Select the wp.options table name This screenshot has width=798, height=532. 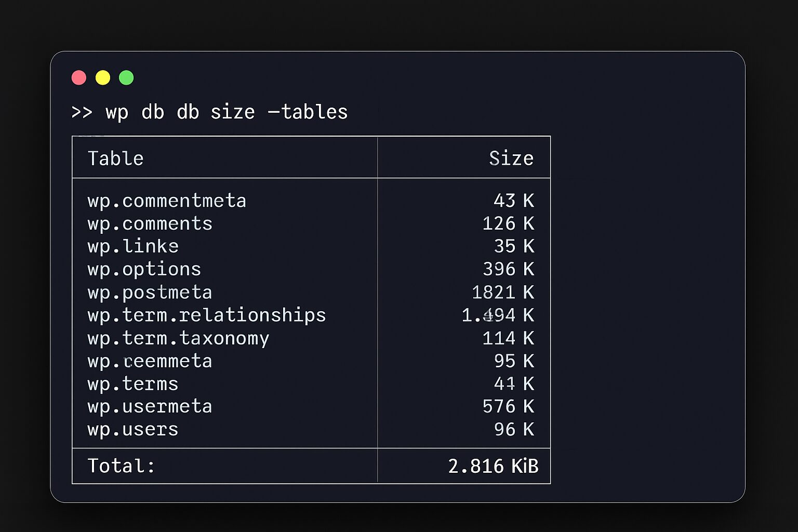[x=144, y=269]
